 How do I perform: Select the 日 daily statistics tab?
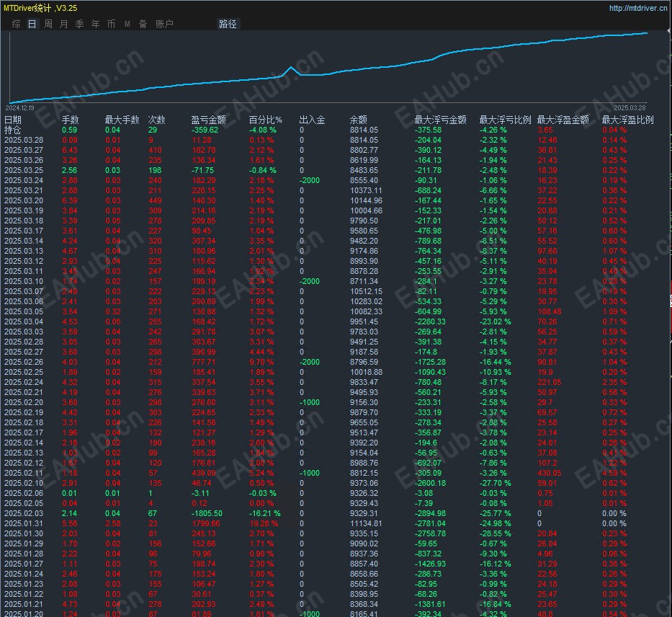[x=32, y=24]
